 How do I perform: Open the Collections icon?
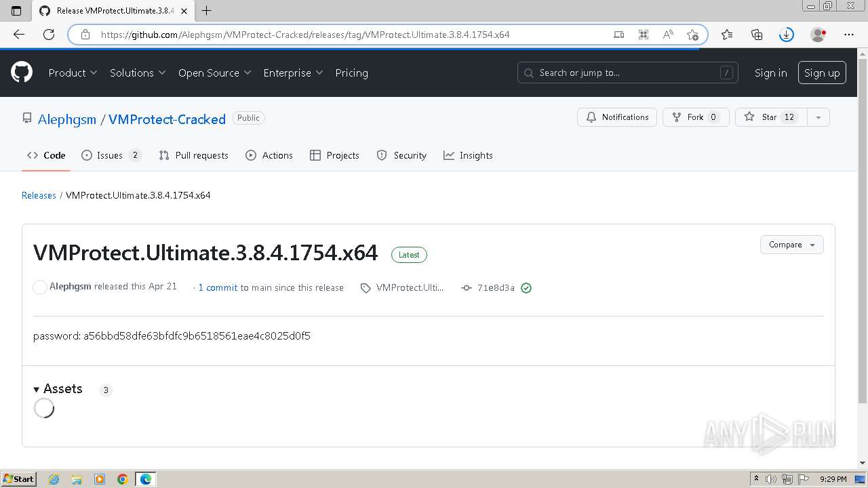pos(757,35)
